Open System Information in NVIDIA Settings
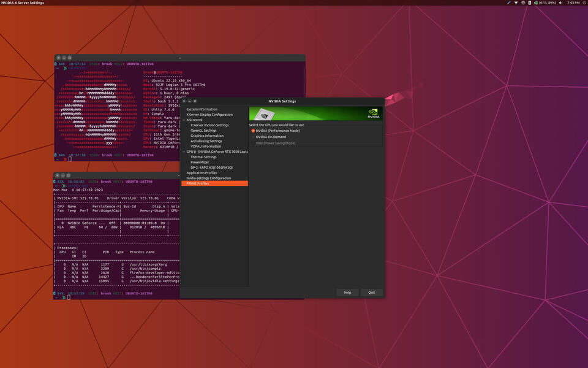588x368 pixels. 202,109
